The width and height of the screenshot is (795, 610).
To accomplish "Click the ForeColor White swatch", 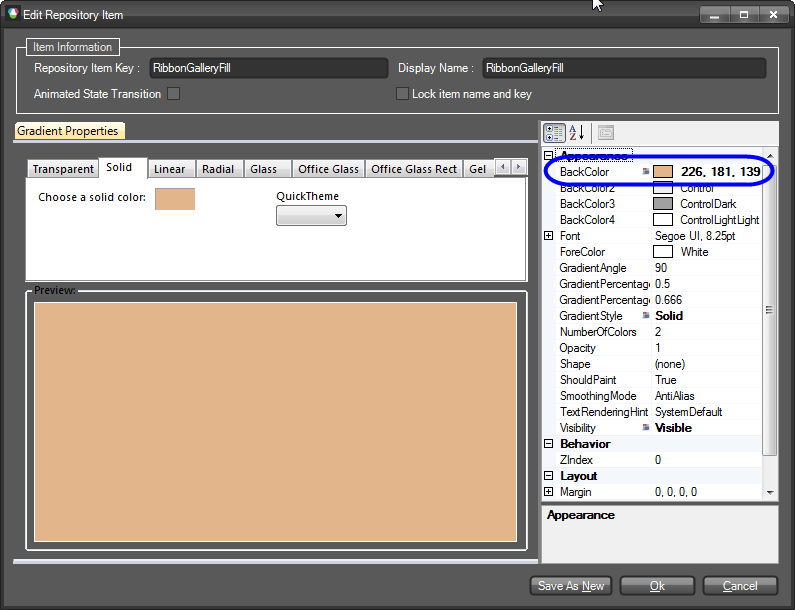I will coord(663,252).
